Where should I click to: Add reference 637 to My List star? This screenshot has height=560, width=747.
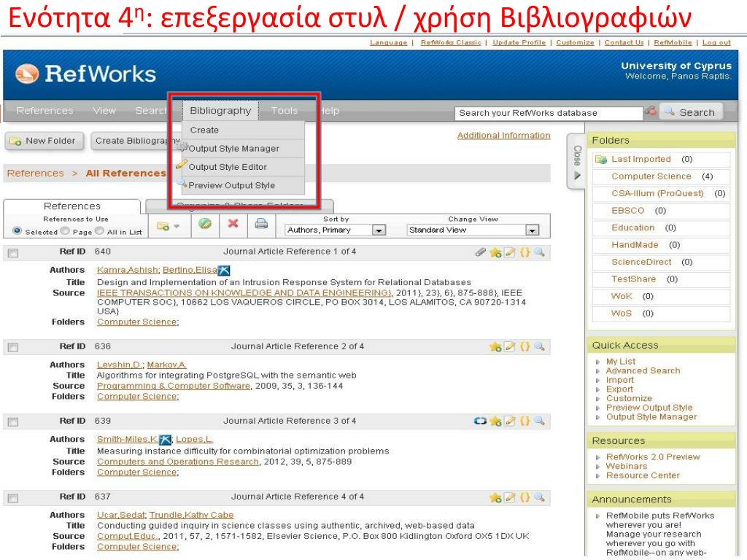click(495, 497)
